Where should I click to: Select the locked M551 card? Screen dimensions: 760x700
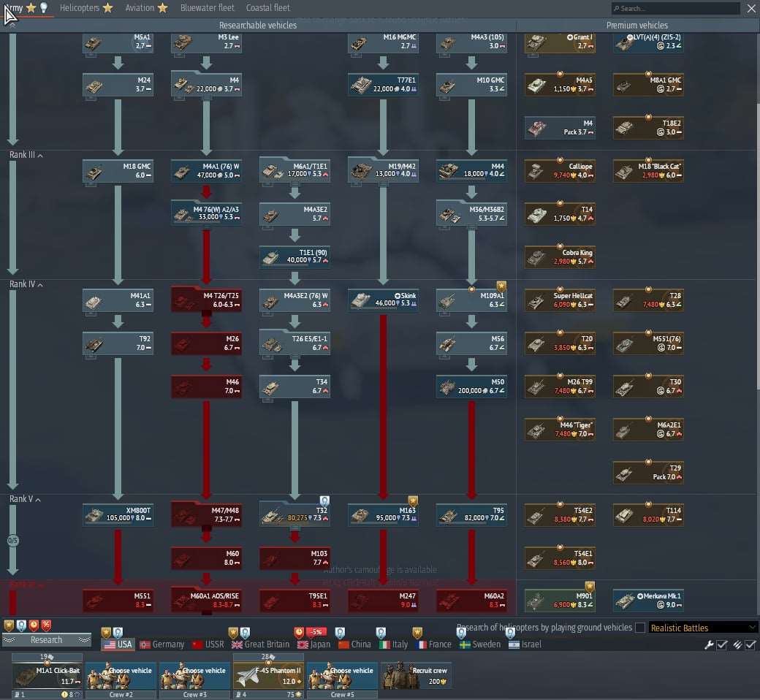(x=118, y=601)
